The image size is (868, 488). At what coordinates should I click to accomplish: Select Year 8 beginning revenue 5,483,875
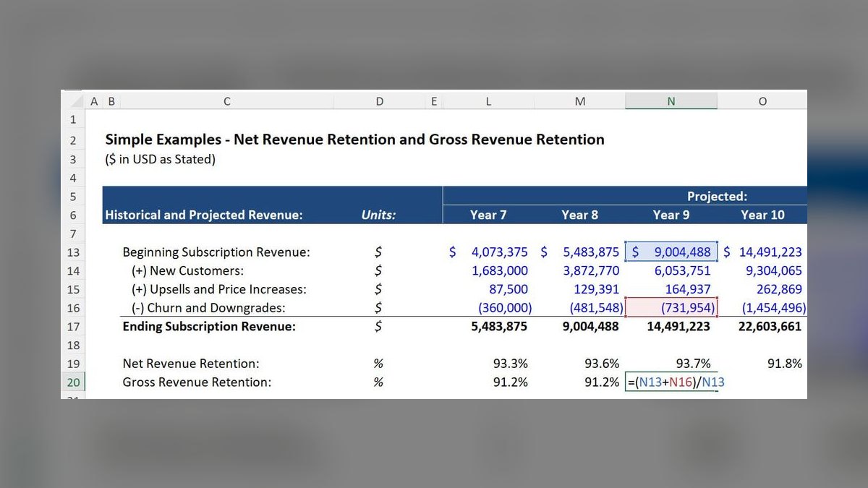(x=580, y=252)
